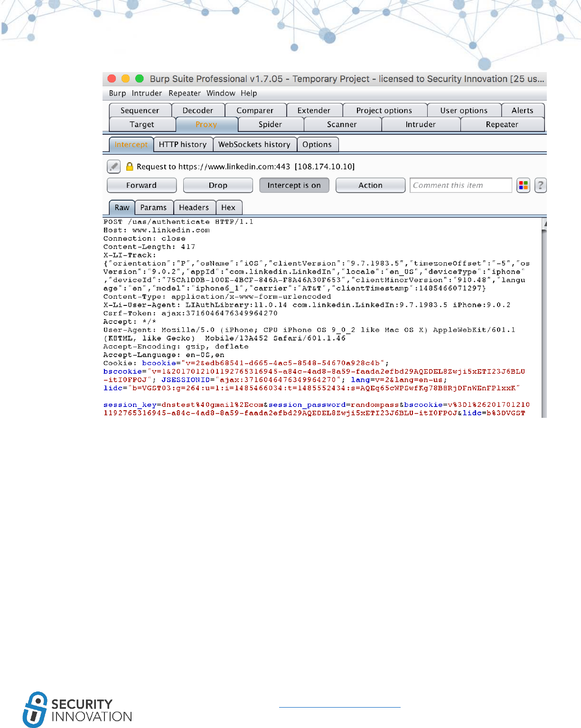Switch to the Comparer tab
This screenshot has width=581, height=728.
pos(255,111)
